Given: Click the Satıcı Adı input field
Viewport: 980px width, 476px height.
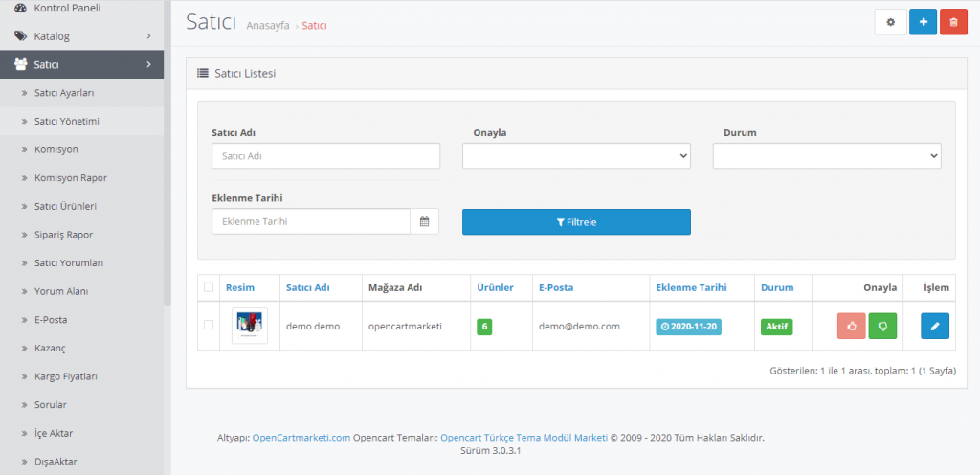Looking at the screenshot, I should (x=325, y=156).
